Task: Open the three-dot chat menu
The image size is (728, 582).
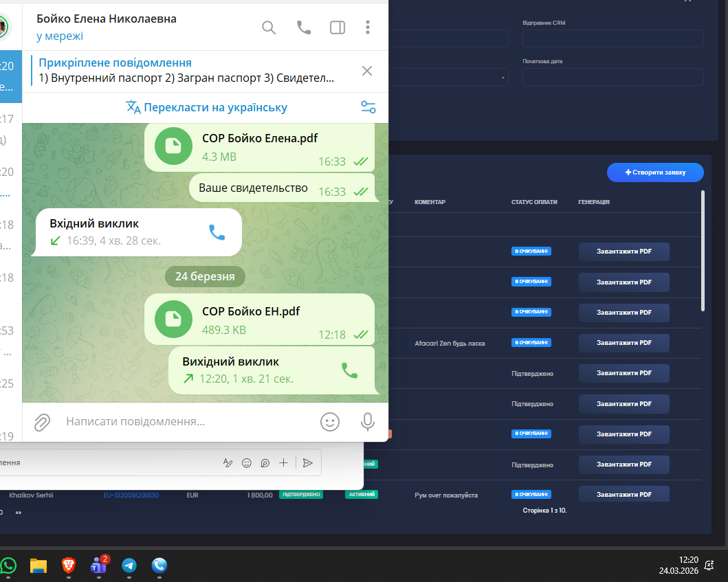Action: point(368,27)
